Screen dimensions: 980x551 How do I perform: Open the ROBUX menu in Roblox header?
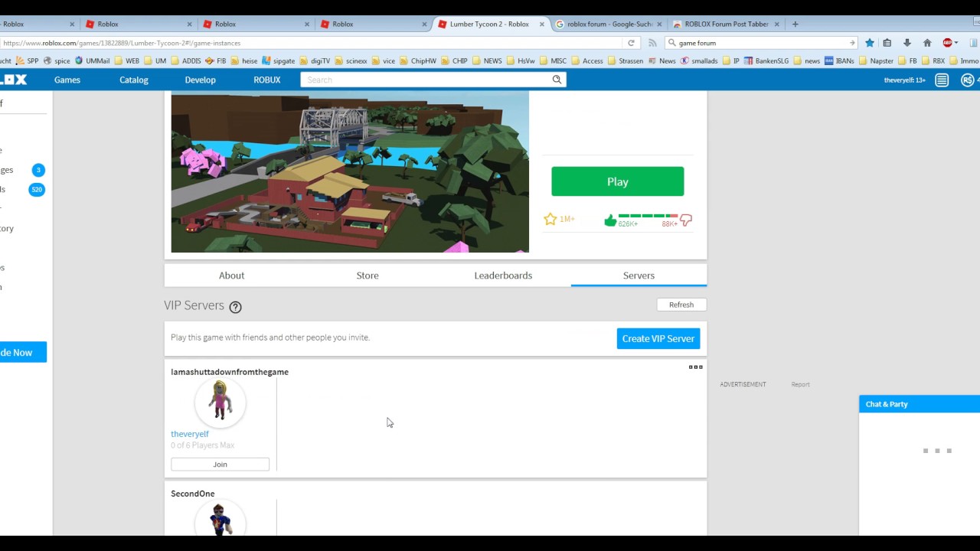(x=267, y=80)
